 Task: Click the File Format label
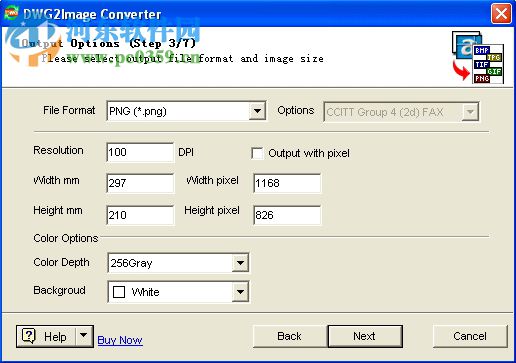69,110
